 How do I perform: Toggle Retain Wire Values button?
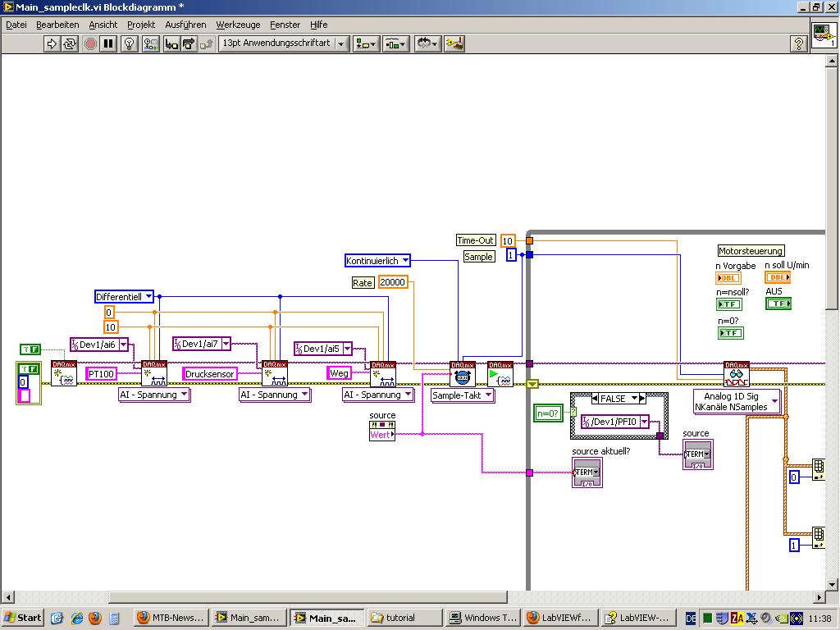(x=151, y=43)
